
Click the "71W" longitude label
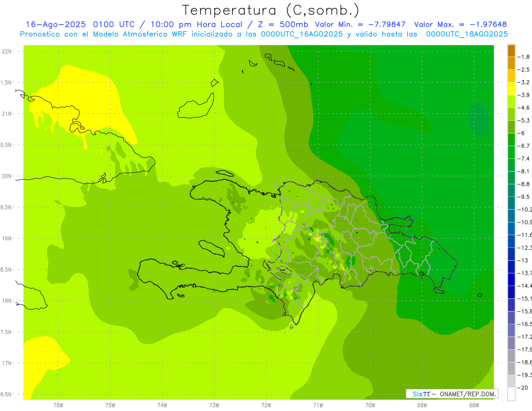pyautogui.click(x=318, y=405)
